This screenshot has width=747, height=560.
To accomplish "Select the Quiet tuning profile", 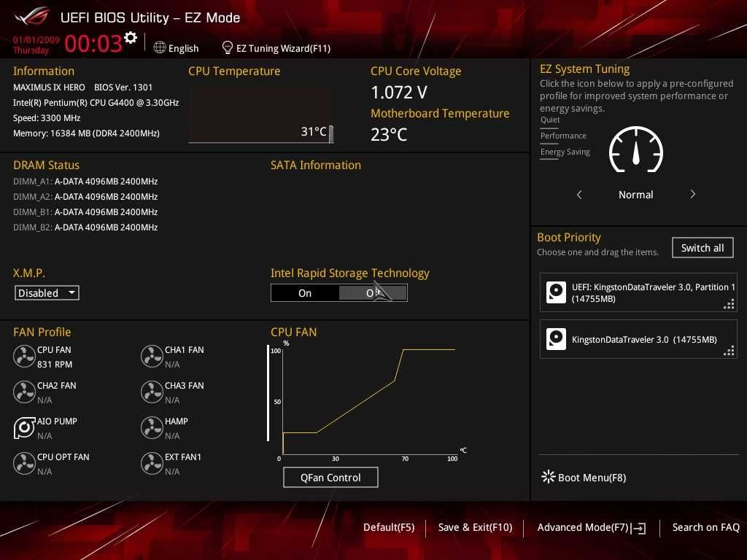I will (550, 120).
